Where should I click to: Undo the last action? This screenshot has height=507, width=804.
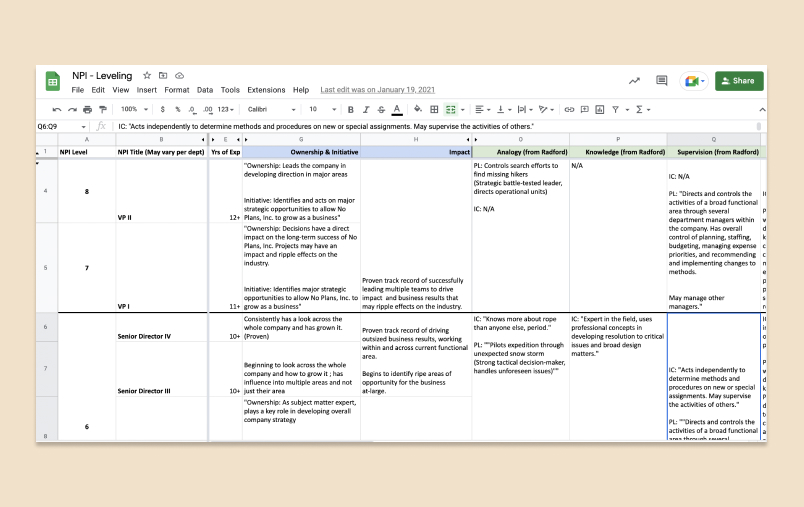pos(57,110)
